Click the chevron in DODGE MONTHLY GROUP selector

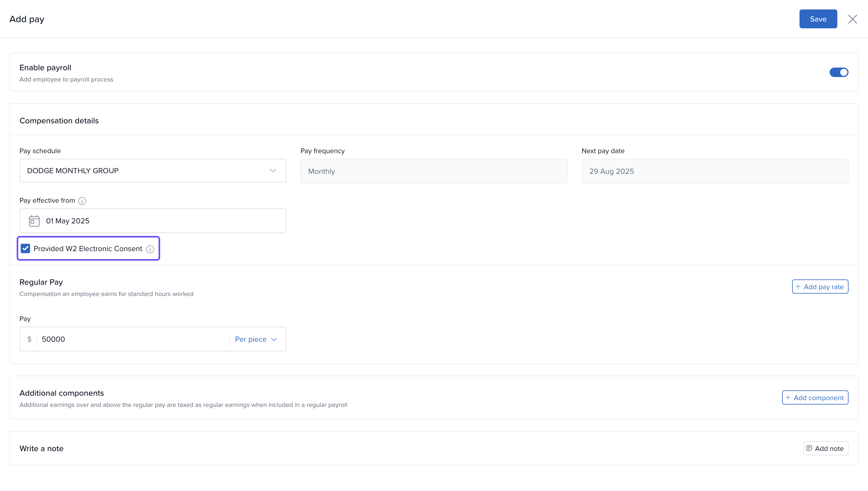[273, 171]
